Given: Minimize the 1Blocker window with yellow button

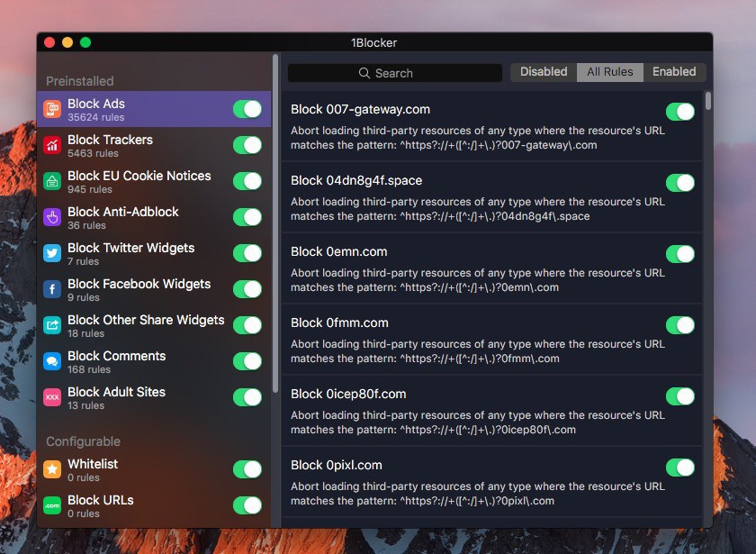Looking at the screenshot, I should click(x=67, y=42).
